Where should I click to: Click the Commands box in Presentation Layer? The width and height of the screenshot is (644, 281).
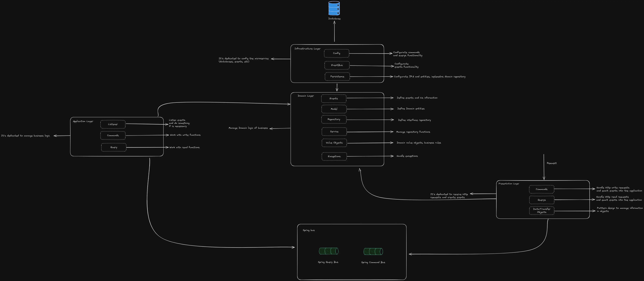pos(542,189)
